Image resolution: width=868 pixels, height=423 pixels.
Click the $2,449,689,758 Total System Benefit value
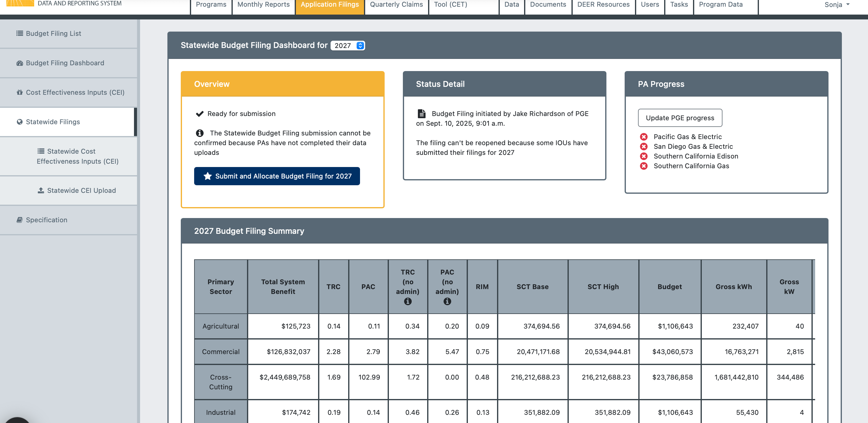tap(285, 377)
